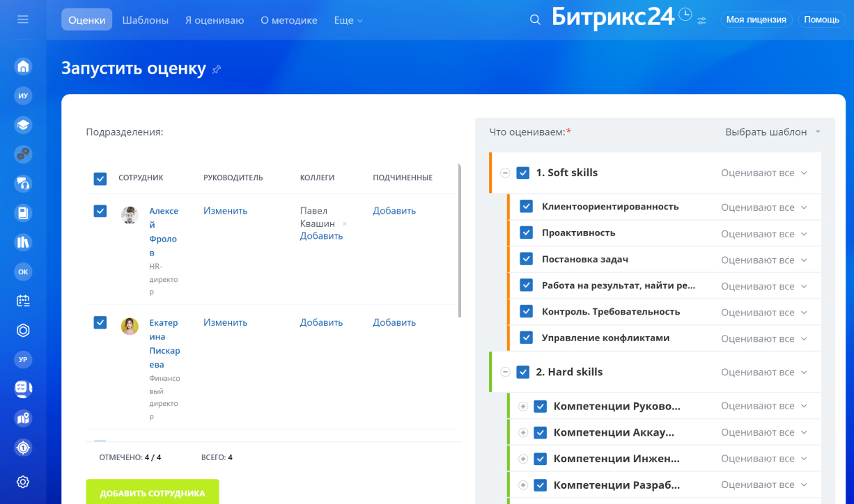The width and height of the screenshot is (854, 504).
Task: Remove colleague Павел Квашин with the x
Action: coord(345,224)
